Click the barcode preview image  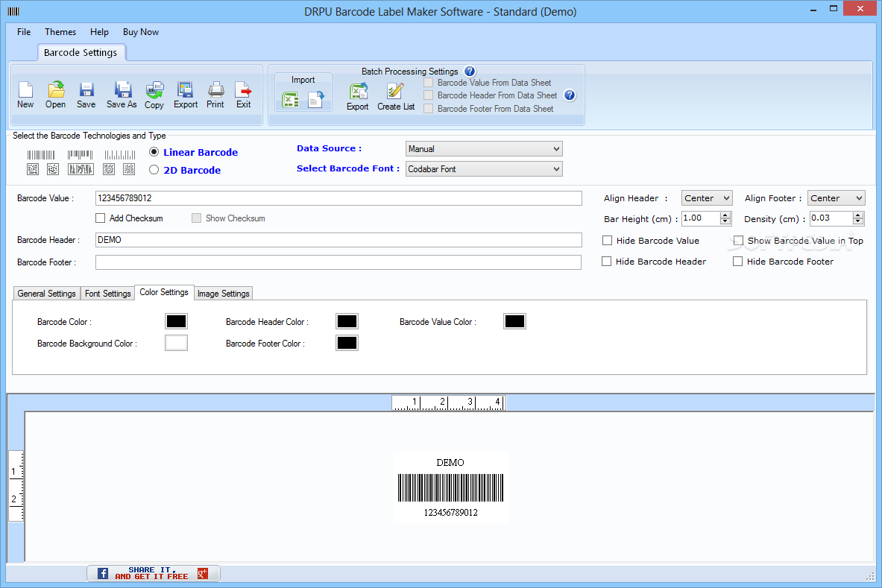point(450,487)
